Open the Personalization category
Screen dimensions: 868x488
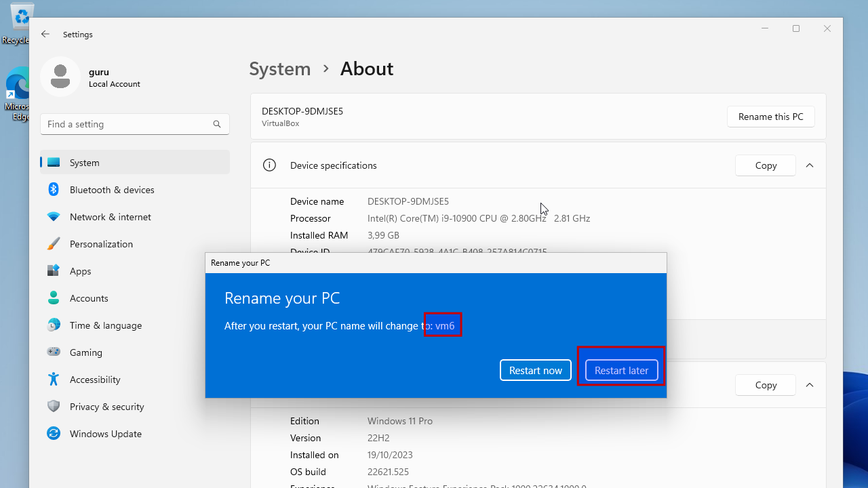pos(135,244)
